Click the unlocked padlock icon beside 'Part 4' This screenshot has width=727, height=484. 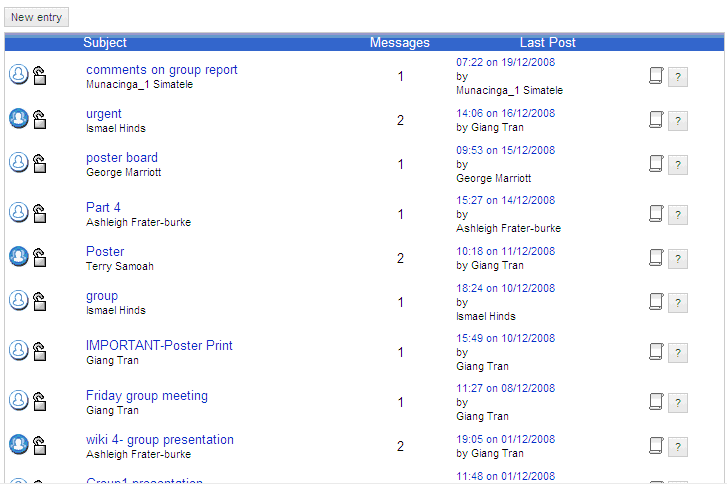coord(40,212)
